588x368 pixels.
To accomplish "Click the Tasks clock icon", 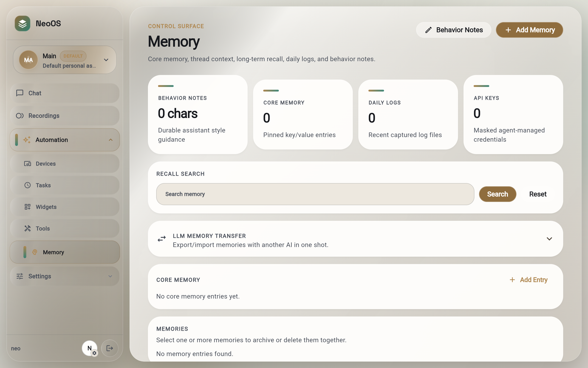I will click(x=28, y=185).
